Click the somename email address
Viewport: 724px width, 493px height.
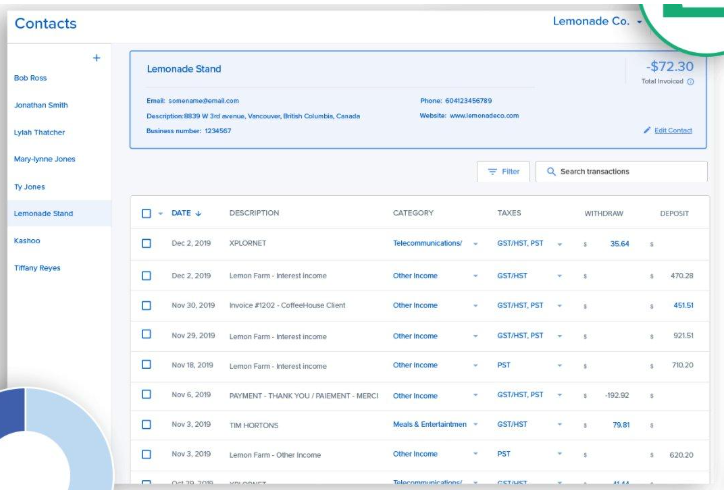pos(204,101)
